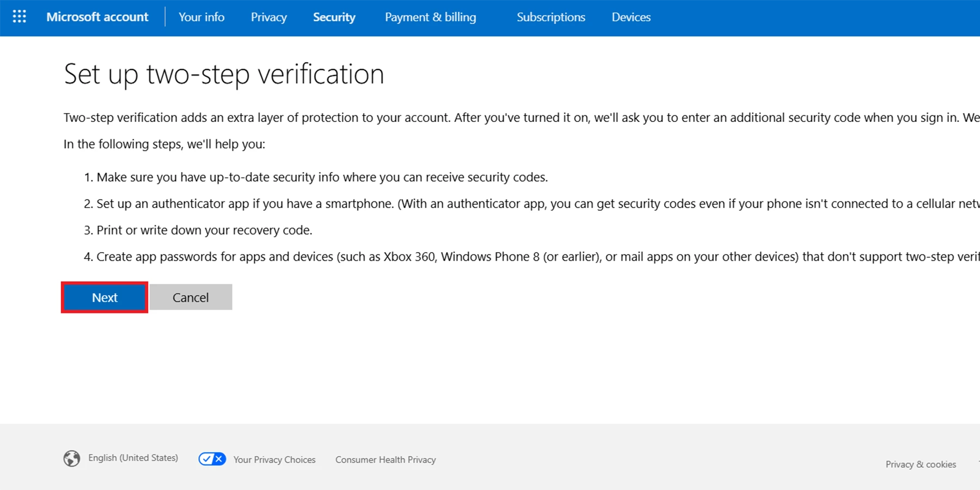Screen dimensions: 980x490
Task: Click the privacy choices check-and-x icon
Action: [212, 459]
